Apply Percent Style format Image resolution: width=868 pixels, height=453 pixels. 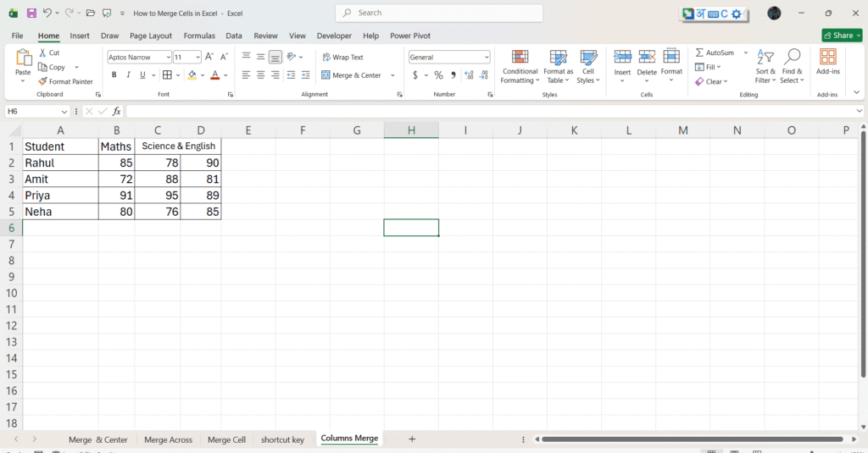click(x=438, y=75)
